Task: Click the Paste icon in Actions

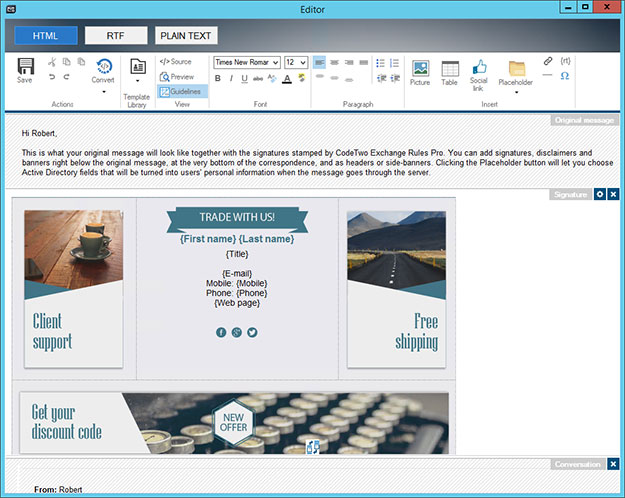Action: 81,62
